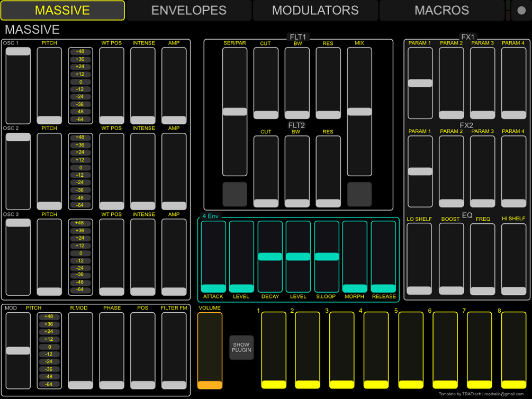Click the orange VOLUME fader
Viewport: 532px width, 399px height.
point(210,350)
